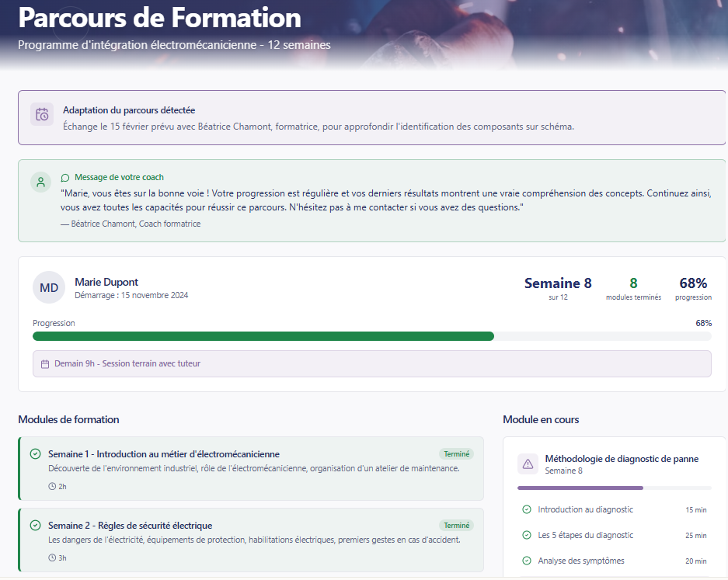Switch to the 'Module en cours' section

tap(542, 419)
